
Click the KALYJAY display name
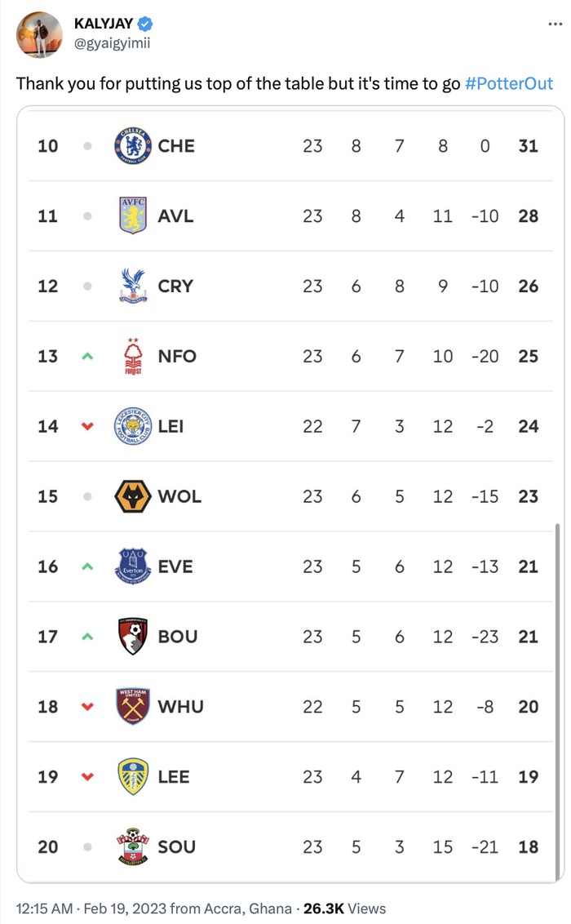pos(104,24)
